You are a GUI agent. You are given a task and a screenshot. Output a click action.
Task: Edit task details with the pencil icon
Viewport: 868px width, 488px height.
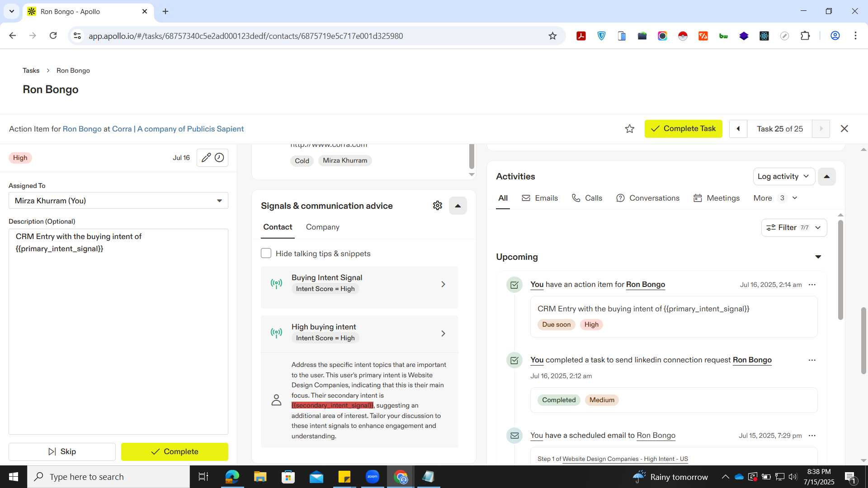(x=206, y=158)
